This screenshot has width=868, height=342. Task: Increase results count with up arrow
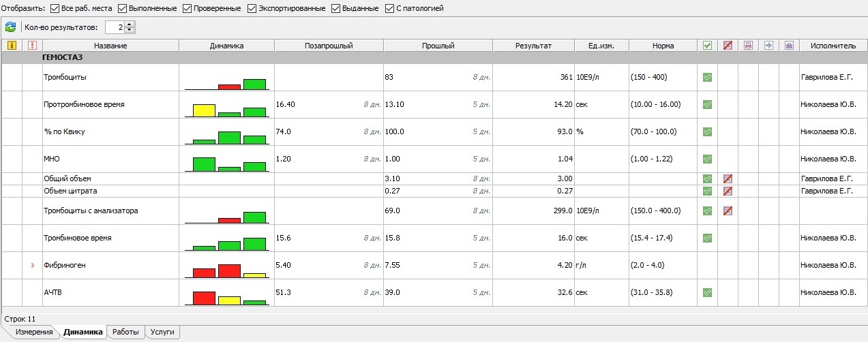130,25
